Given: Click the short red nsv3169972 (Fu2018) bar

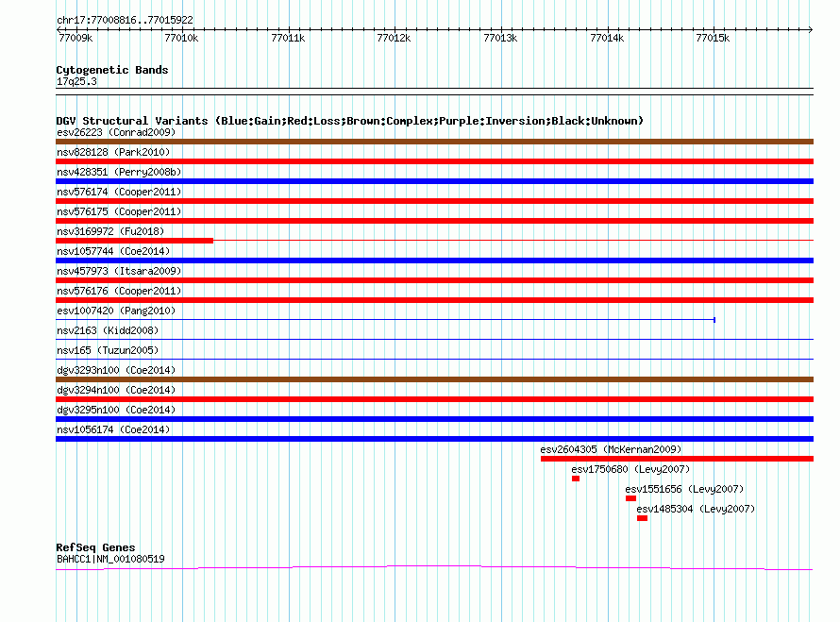Looking at the screenshot, I should (x=134, y=241).
